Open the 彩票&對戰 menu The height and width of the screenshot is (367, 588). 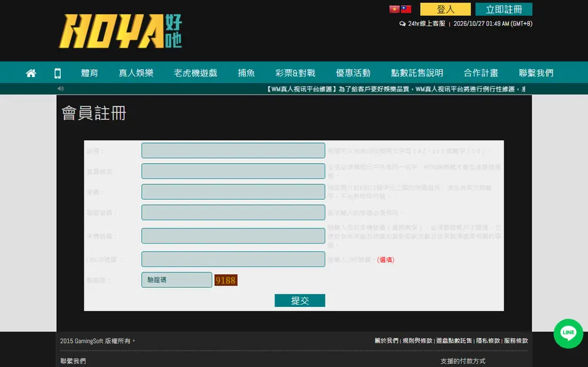(295, 73)
